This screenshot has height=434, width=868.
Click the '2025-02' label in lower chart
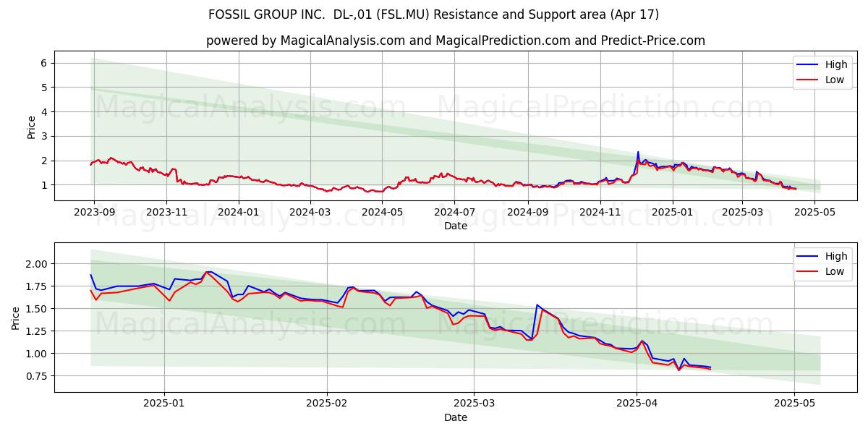[x=327, y=404]
